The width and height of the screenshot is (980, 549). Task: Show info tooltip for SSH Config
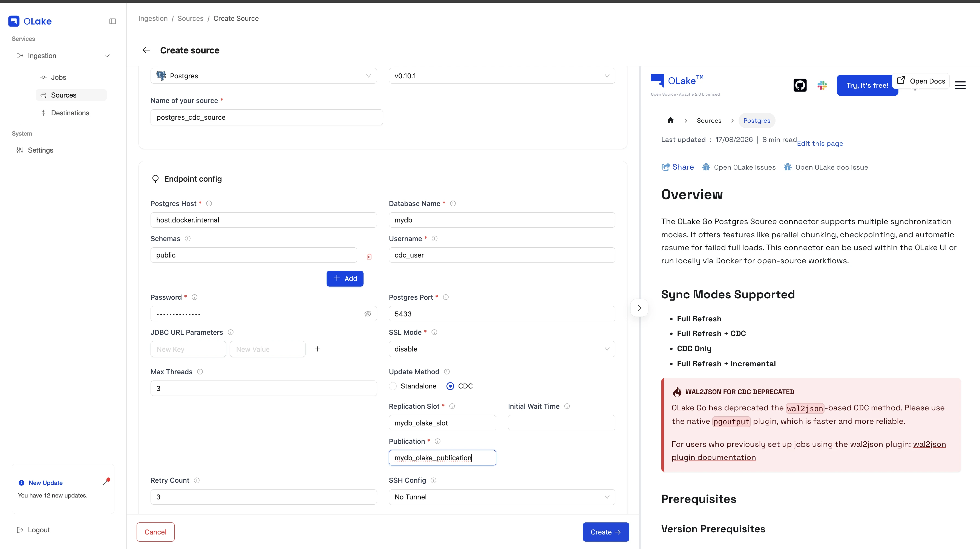click(433, 481)
